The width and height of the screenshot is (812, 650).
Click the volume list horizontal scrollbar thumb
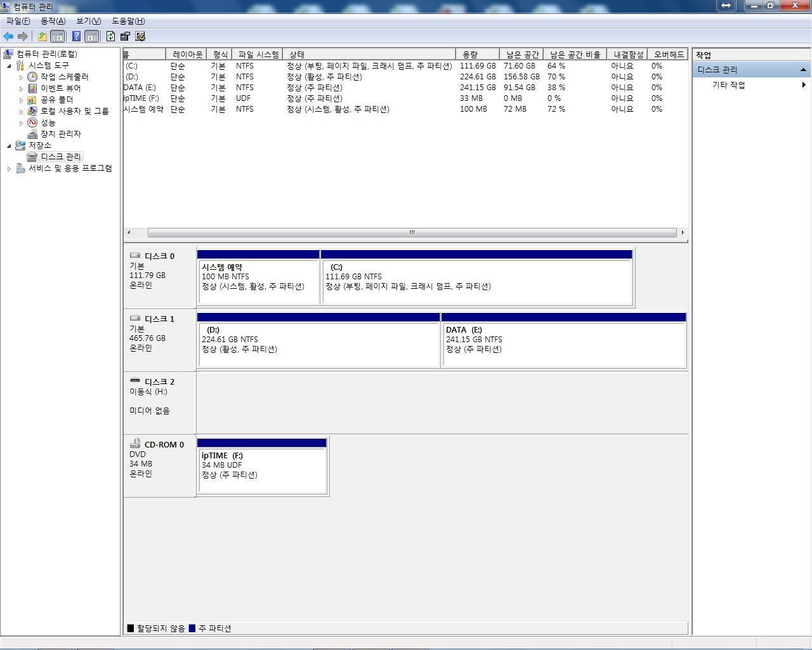(412, 233)
